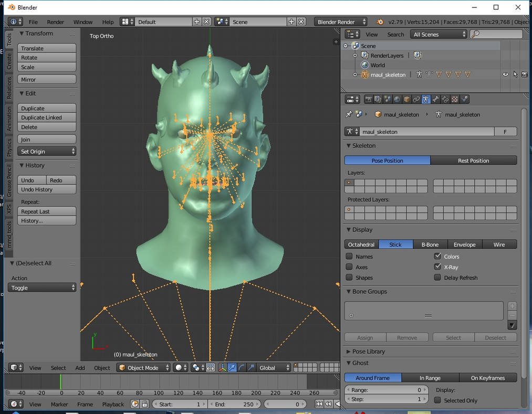Click the outliner search magnifier field
The width and height of the screenshot is (532, 414).
(x=496, y=34)
